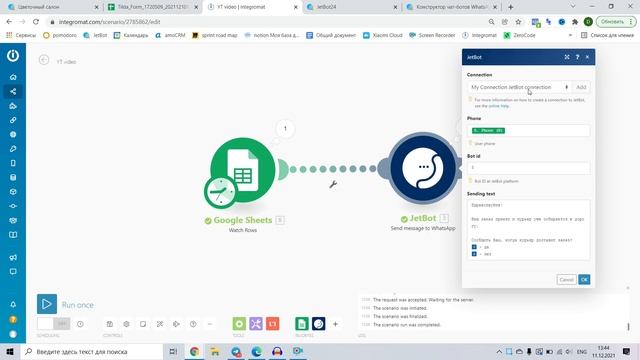
Task: Open Connections link icon in sidebar
Action: coord(13,120)
